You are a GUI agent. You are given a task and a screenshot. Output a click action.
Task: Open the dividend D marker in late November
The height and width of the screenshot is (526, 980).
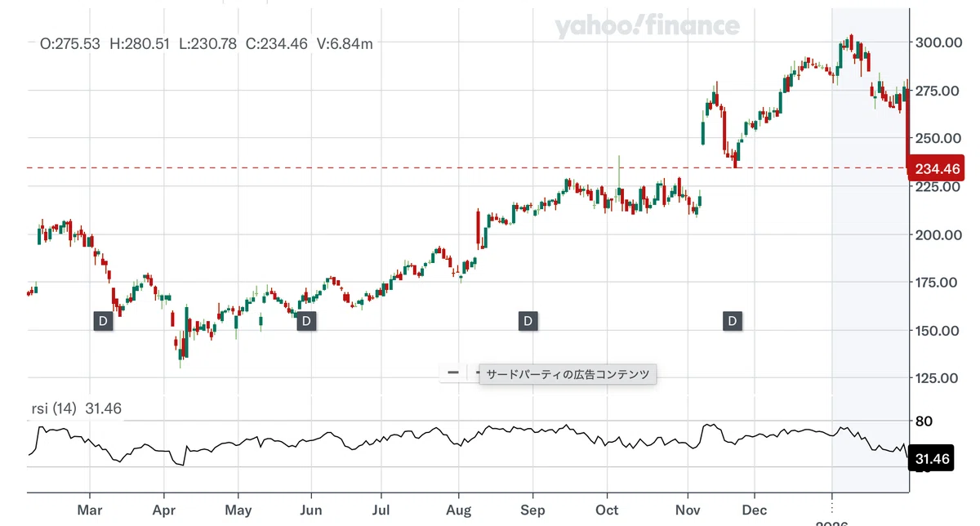click(x=733, y=321)
